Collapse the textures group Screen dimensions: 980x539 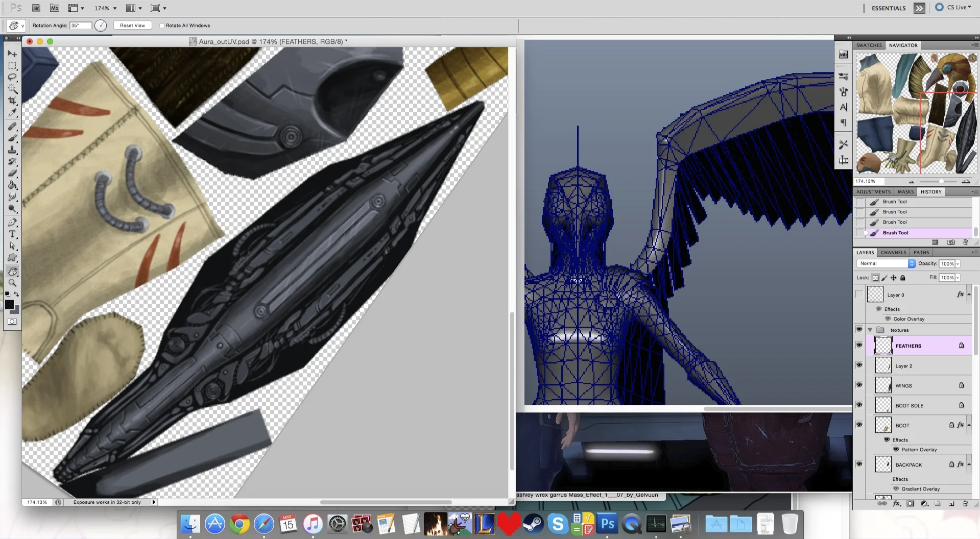[x=870, y=330]
